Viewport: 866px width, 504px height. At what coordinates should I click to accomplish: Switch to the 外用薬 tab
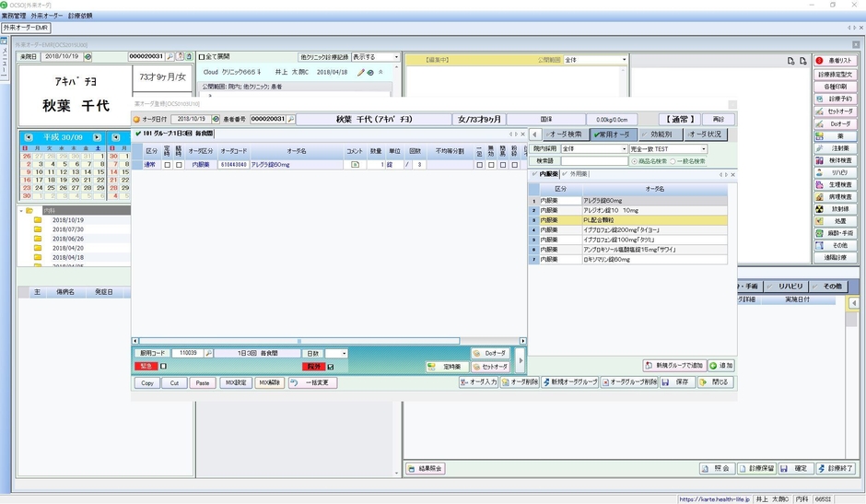pyautogui.click(x=577, y=174)
